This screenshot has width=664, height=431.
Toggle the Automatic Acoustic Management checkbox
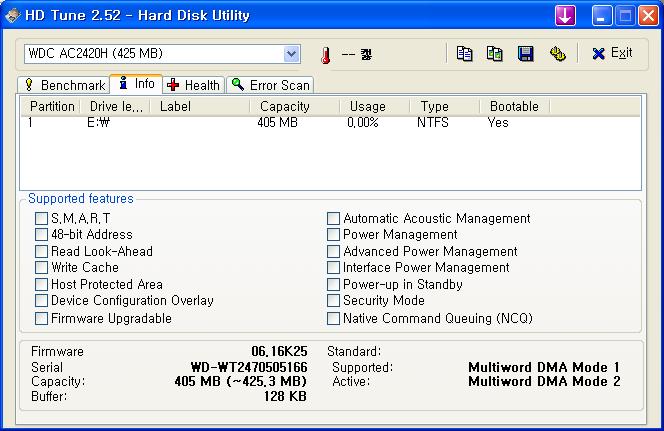click(x=333, y=218)
